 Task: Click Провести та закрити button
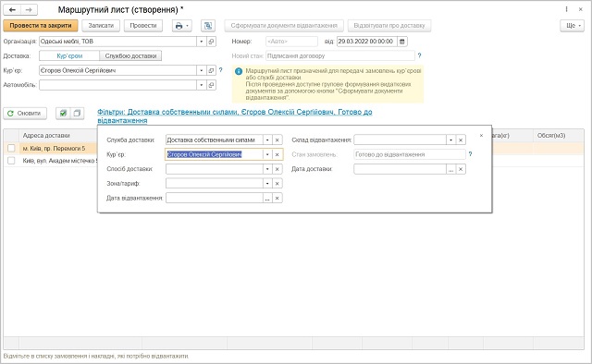pos(41,26)
